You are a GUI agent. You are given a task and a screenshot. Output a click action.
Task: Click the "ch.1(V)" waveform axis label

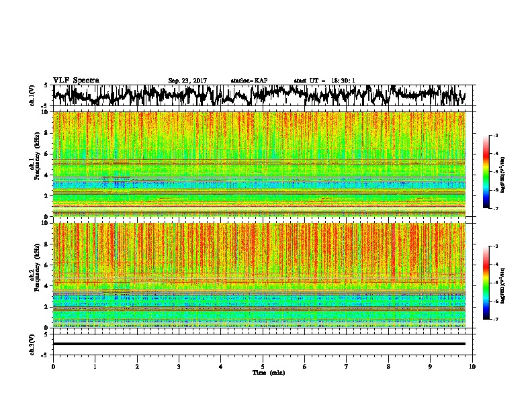32,95
